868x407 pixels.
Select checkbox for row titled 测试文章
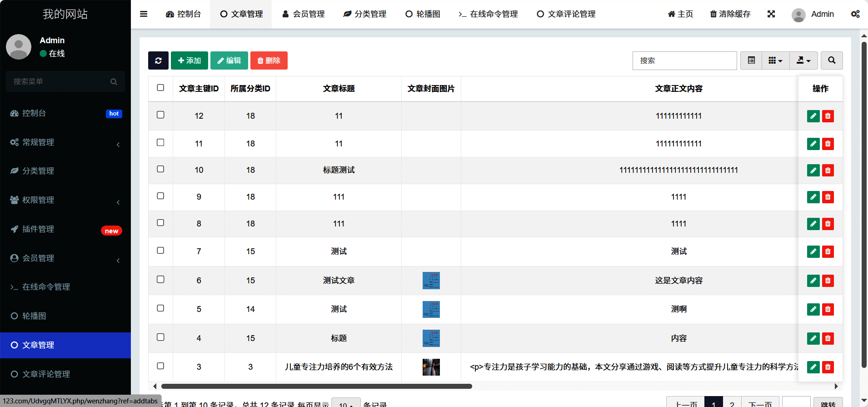click(x=160, y=280)
